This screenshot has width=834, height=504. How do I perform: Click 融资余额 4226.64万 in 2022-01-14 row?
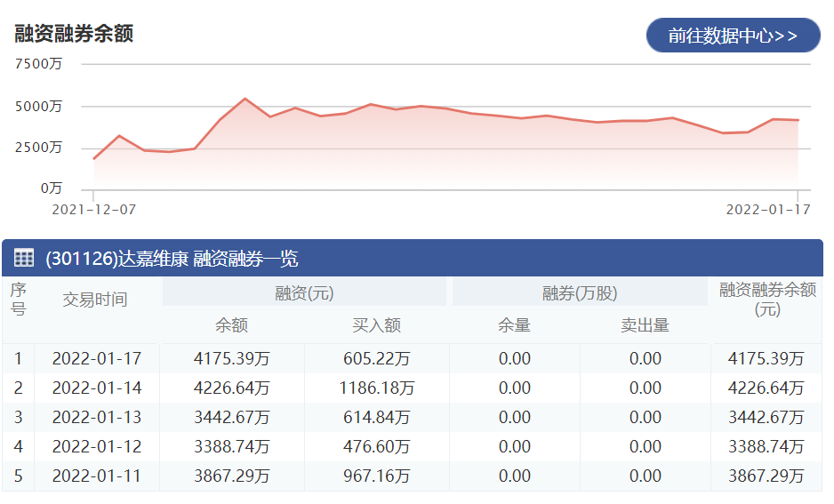pos(231,388)
